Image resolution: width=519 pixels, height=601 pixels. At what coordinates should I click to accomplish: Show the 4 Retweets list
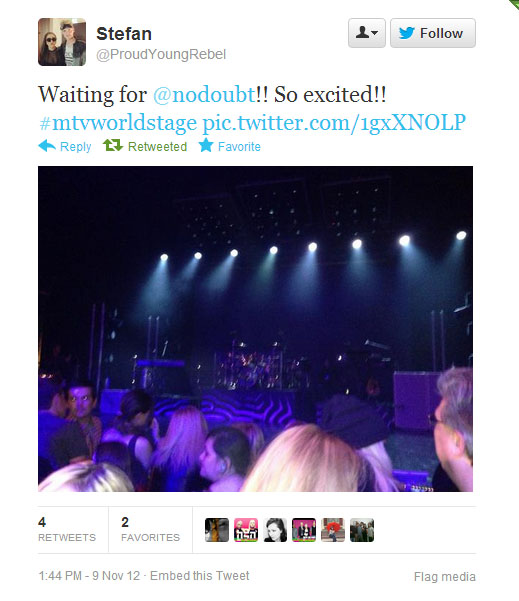(x=67, y=529)
